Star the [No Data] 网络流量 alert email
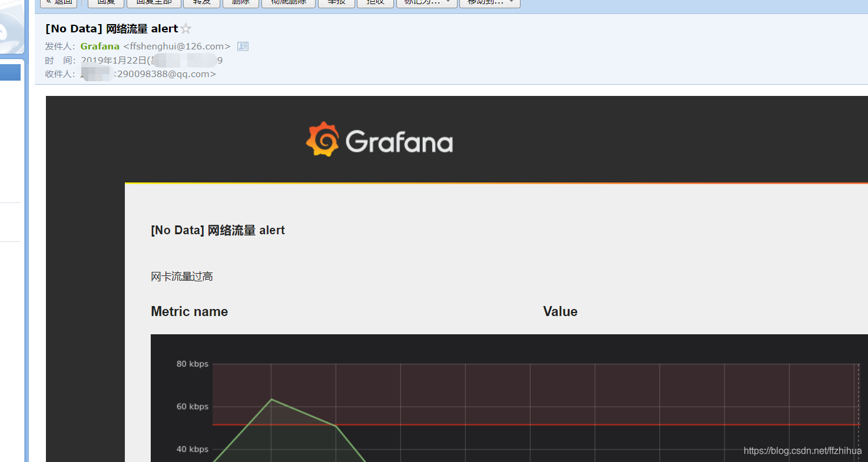The height and width of the screenshot is (462, 868). [x=185, y=29]
